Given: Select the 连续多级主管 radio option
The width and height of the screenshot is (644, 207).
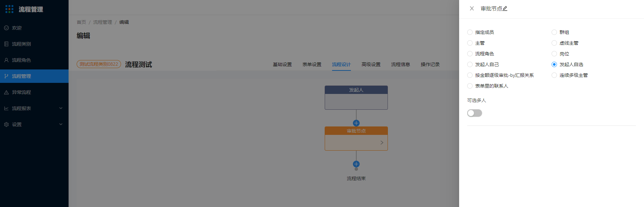Looking at the screenshot, I should pyautogui.click(x=554, y=75).
